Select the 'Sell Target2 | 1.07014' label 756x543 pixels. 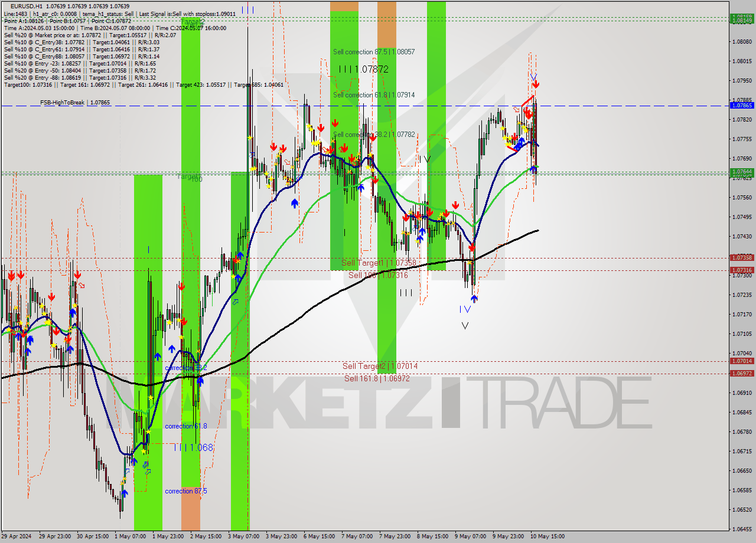tap(380, 366)
